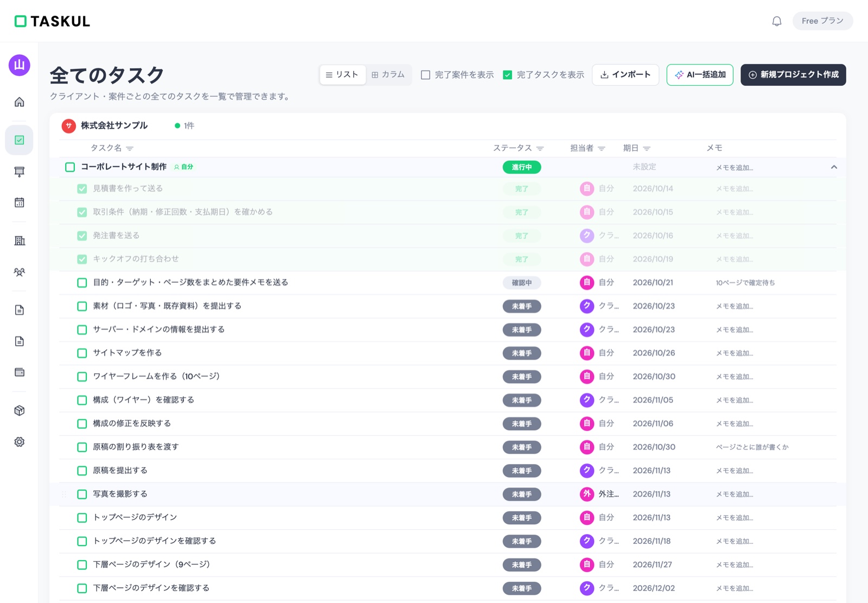This screenshot has height=603, width=868.
Task: Uncheck the 発注書を送る task
Action: coord(82,236)
